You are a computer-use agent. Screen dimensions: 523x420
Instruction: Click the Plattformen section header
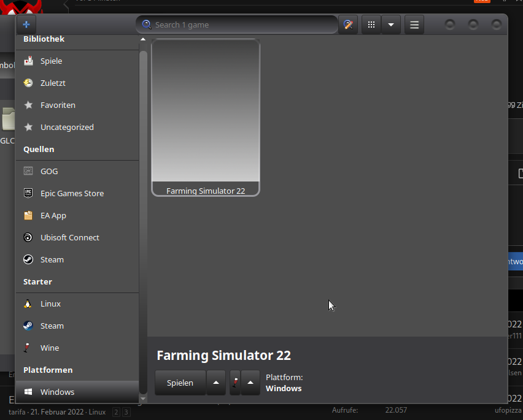[48, 370]
